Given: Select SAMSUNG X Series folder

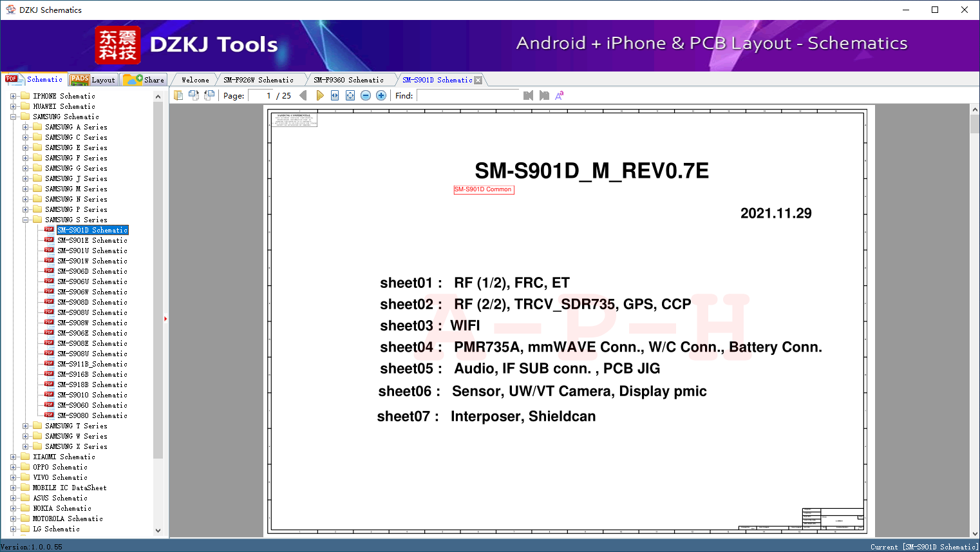Looking at the screenshot, I should [x=76, y=446].
